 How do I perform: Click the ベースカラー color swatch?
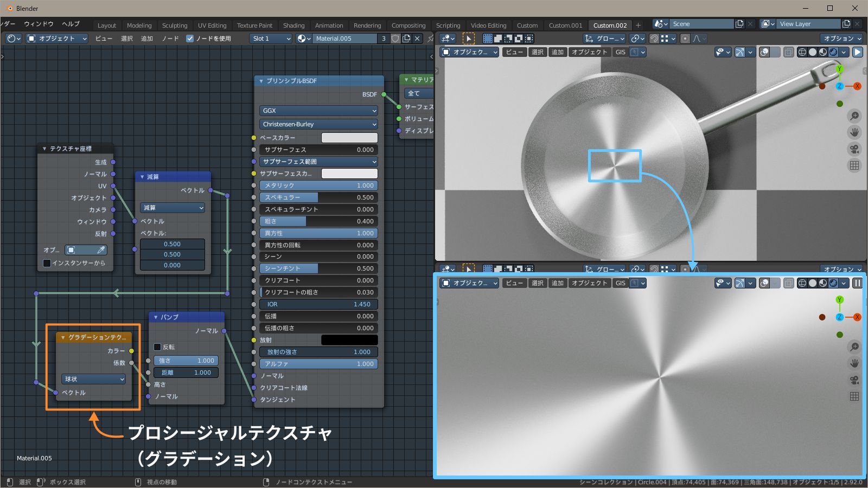pyautogui.click(x=349, y=137)
